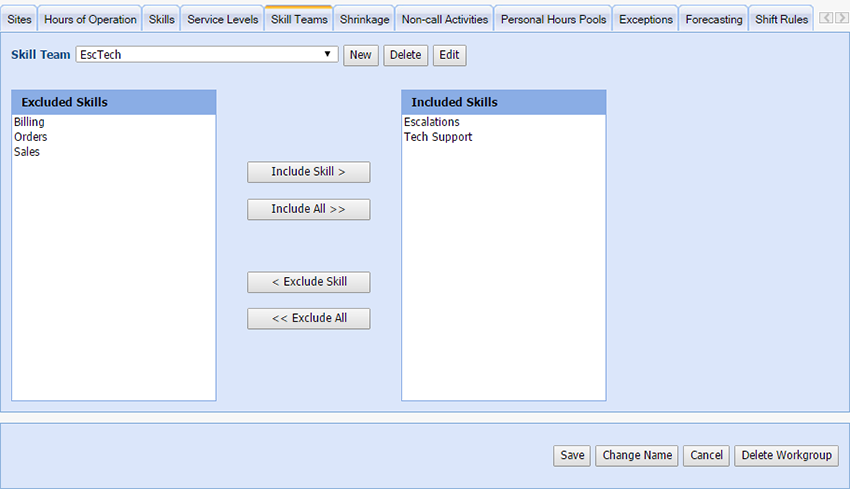Viewport: 850px width, 489px height.
Task: Open the Hours of Operation tab
Action: (x=90, y=19)
